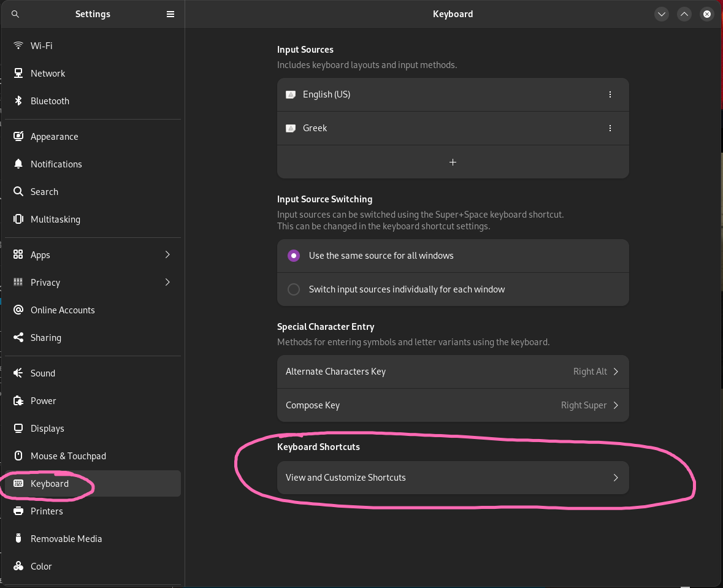This screenshot has width=723, height=588.
Task: Click the Notifications bell icon
Action: pos(18,164)
